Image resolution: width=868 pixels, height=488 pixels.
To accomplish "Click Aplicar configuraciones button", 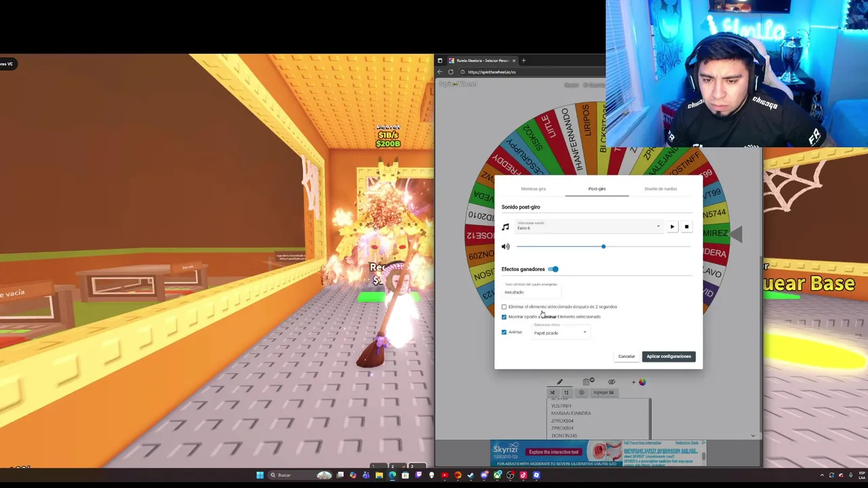I will pos(669,357).
